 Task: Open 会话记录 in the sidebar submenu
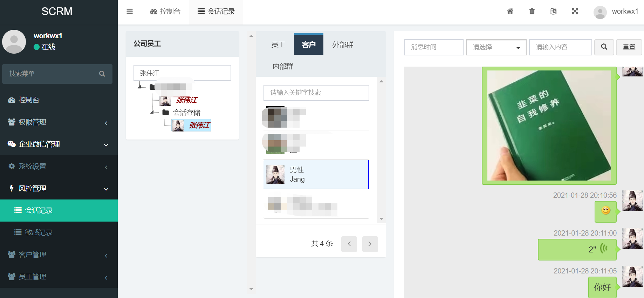coord(59,210)
